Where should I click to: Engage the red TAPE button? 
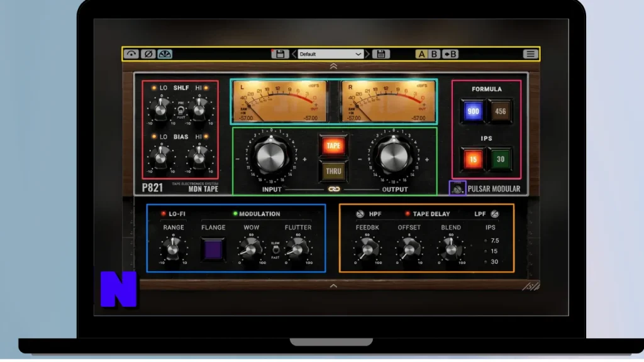[x=333, y=146]
